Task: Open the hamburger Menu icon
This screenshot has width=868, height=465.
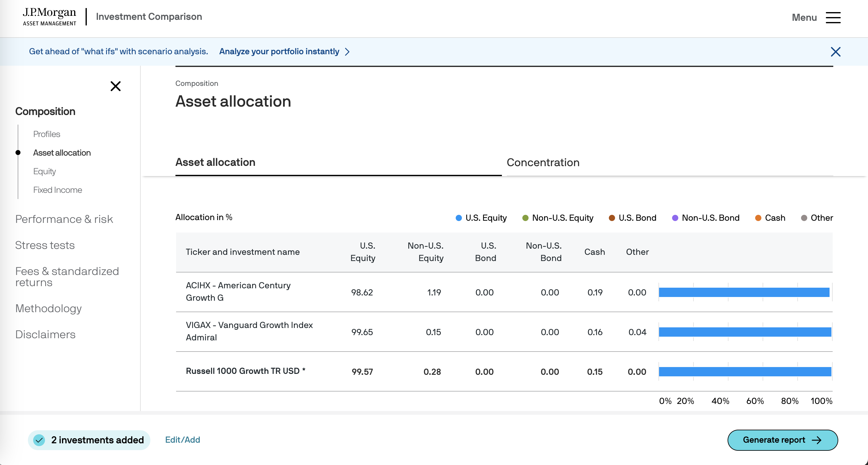Action: pyautogui.click(x=833, y=18)
